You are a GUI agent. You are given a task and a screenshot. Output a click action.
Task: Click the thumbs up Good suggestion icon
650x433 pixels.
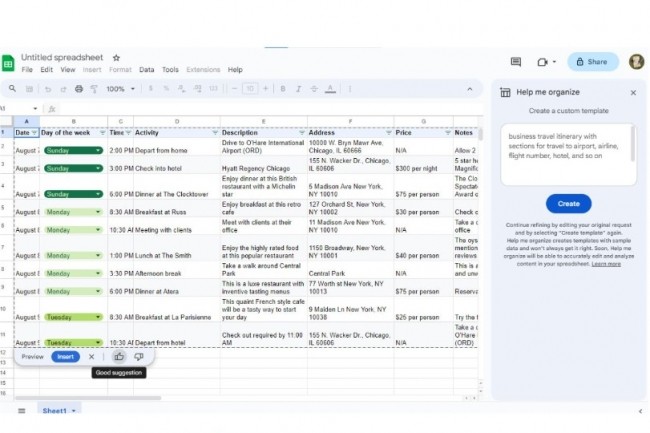(119, 356)
